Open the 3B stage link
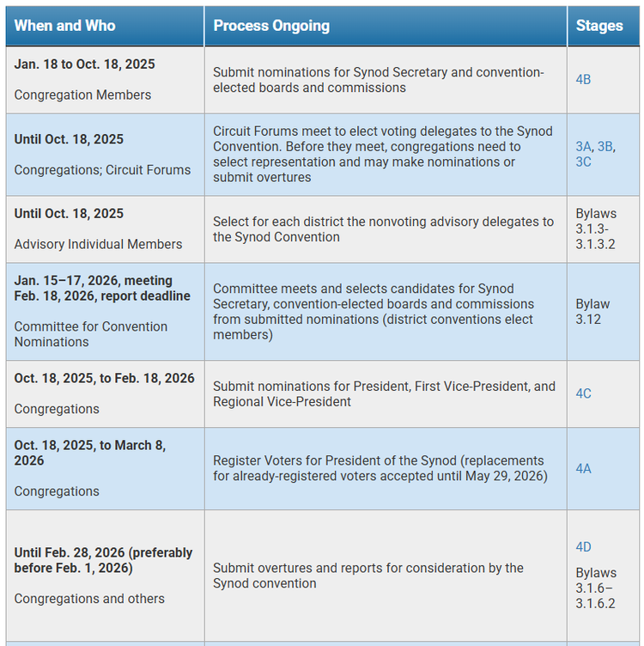 coord(605,146)
